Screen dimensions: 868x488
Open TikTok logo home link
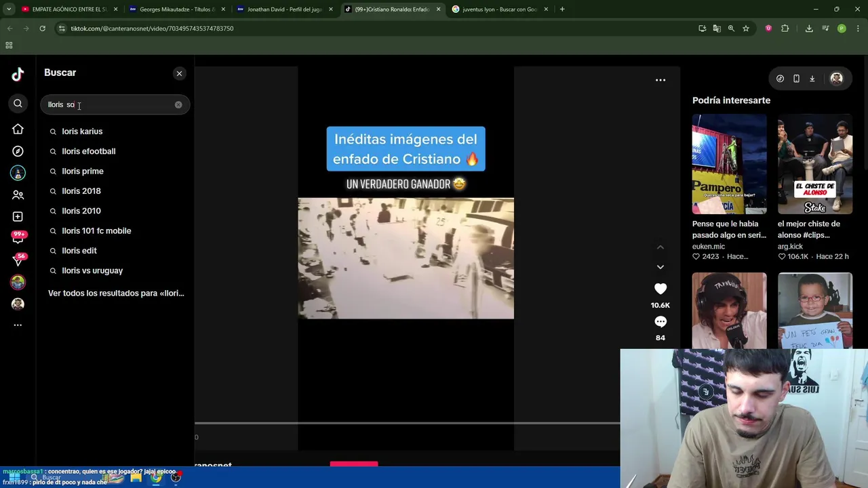coord(18,75)
